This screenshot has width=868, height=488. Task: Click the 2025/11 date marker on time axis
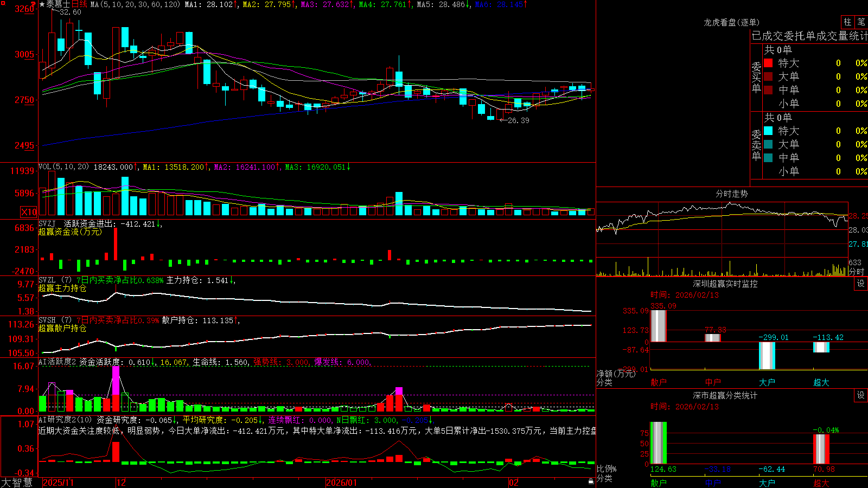point(58,483)
